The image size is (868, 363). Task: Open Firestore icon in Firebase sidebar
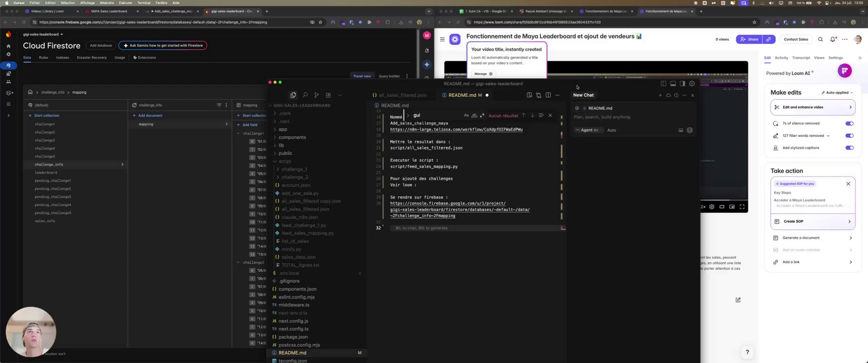(x=8, y=66)
